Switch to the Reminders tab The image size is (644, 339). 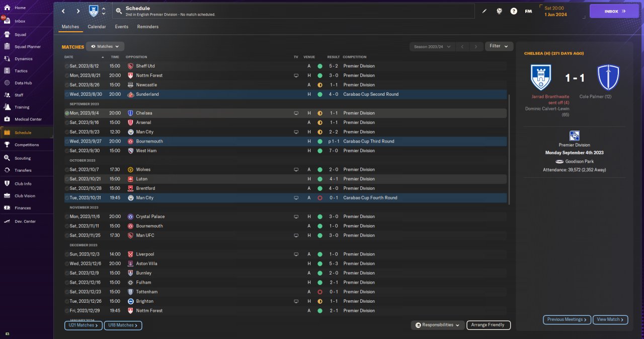pyautogui.click(x=147, y=27)
